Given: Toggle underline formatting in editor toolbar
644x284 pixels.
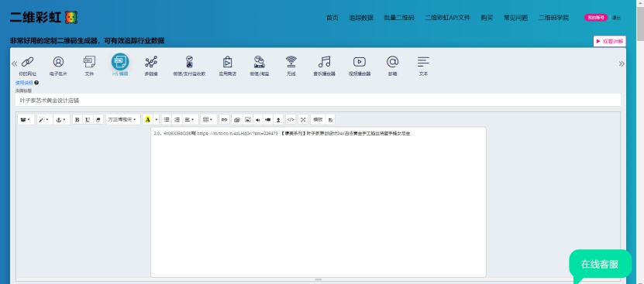Looking at the screenshot, I should pyautogui.click(x=88, y=119).
